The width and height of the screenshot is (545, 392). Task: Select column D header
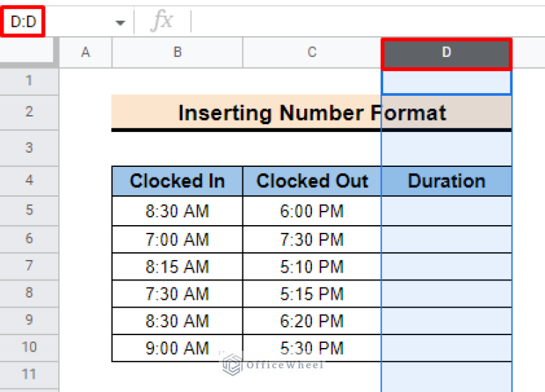[446, 53]
